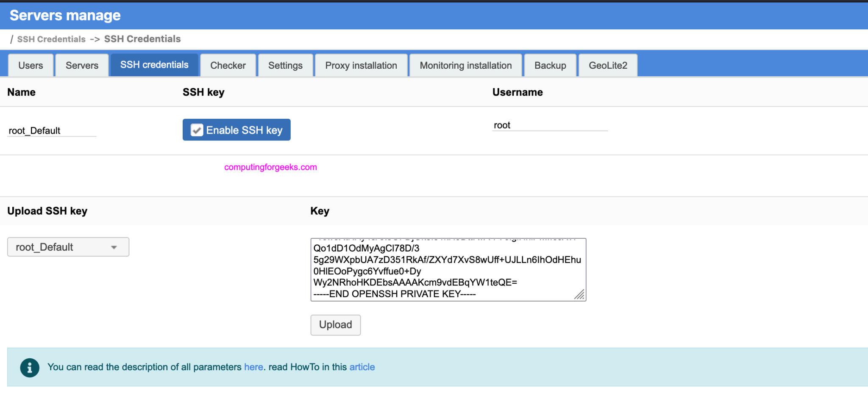Click the root username field
This screenshot has height=402, width=868.
(x=549, y=125)
